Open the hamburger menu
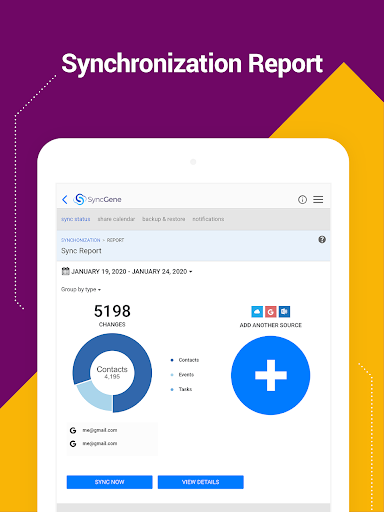 click(x=318, y=199)
